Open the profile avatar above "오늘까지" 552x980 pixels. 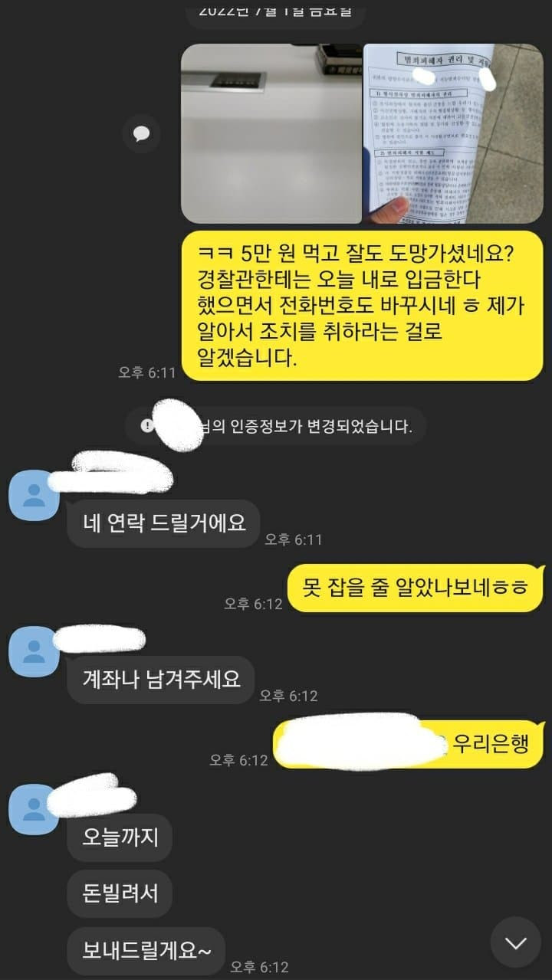(34, 809)
